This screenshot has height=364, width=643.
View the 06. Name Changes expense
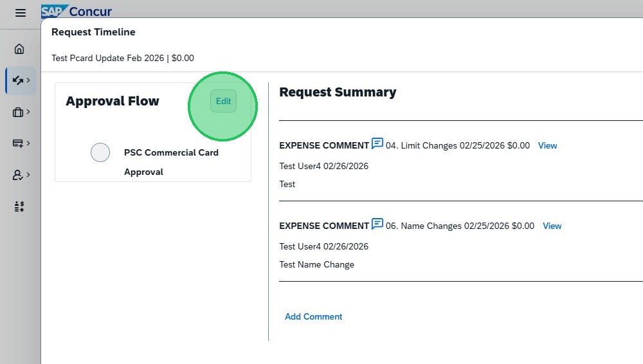point(552,226)
